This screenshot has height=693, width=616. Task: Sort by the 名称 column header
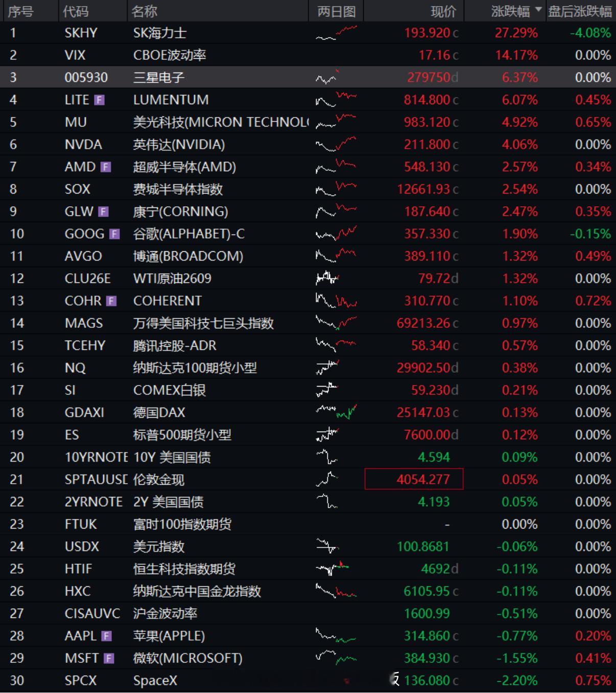[144, 11]
